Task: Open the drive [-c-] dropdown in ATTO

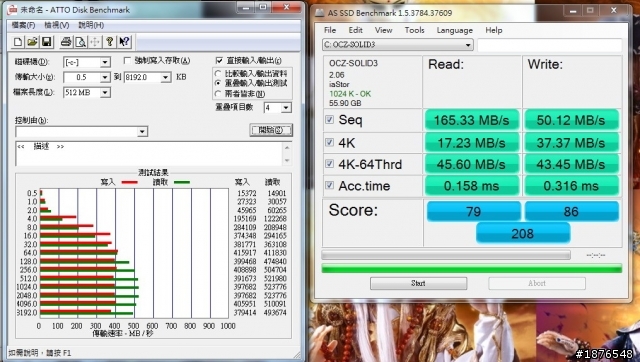Action: click(105, 62)
